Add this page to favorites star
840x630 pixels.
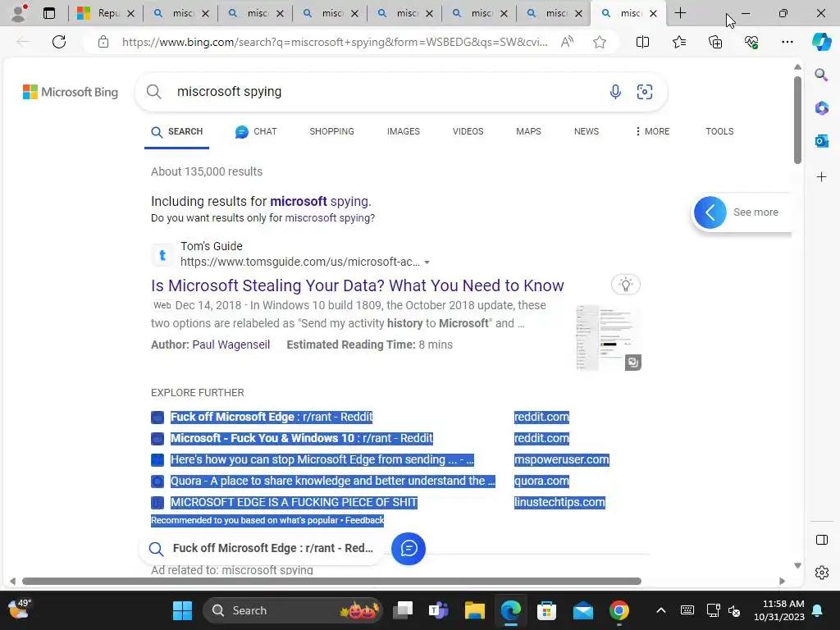point(600,42)
